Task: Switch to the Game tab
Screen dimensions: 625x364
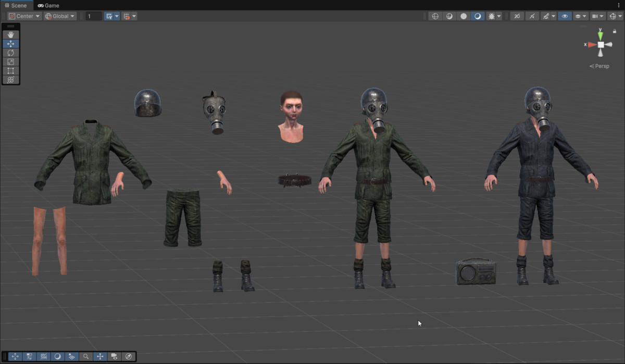Action: coord(48,5)
